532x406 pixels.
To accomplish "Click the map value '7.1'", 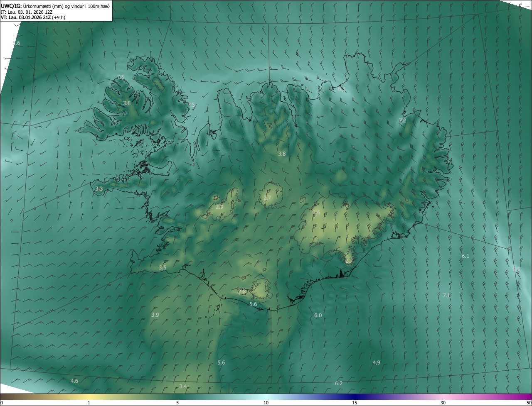I will pyautogui.click(x=446, y=296).
